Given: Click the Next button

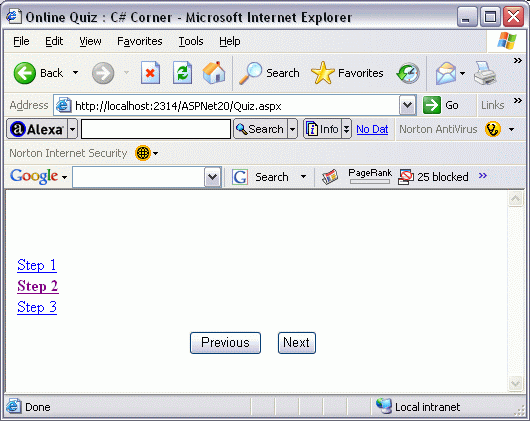Looking at the screenshot, I should point(296,343).
